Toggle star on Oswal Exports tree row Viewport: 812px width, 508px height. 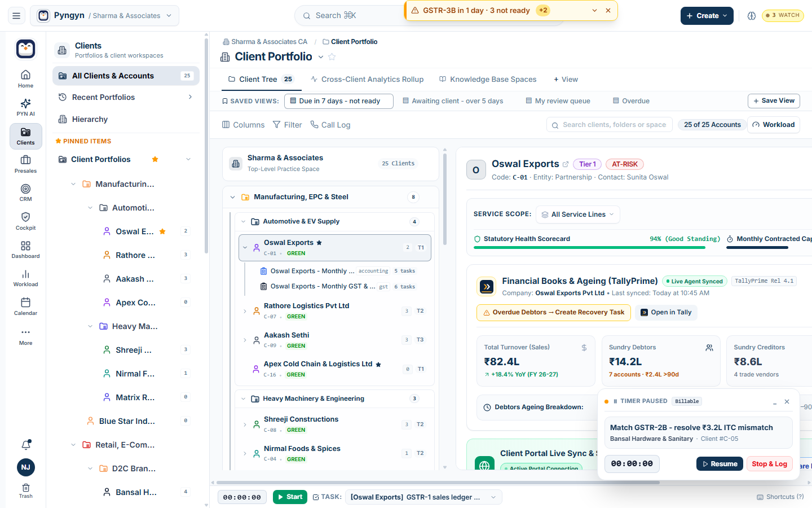pyautogui.click(x=319, y=243)
